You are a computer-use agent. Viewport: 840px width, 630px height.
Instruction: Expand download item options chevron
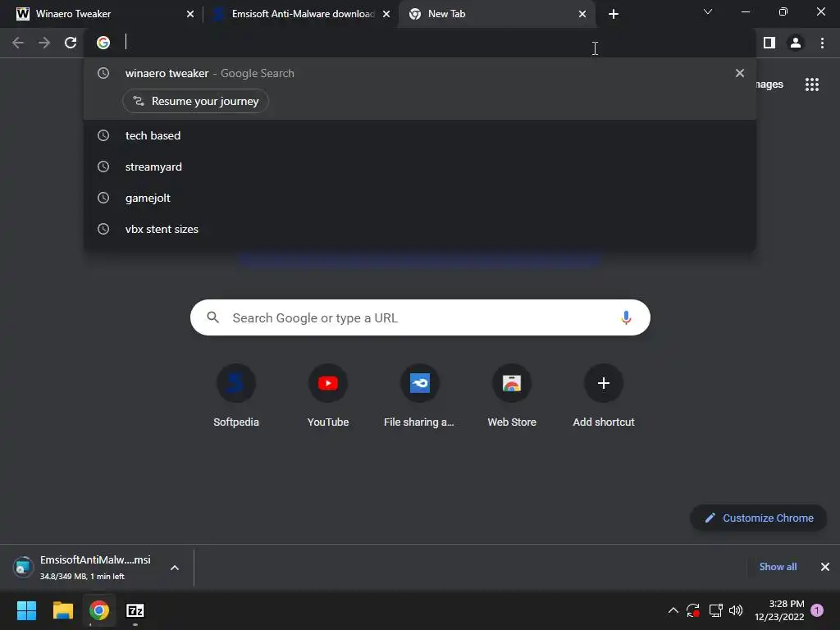coord(175,568)
